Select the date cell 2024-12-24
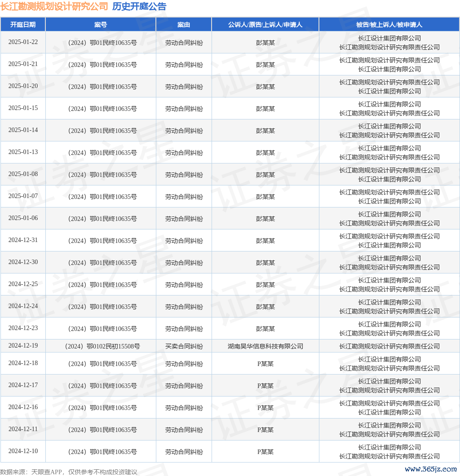460x476 pixels. (23, 306)
